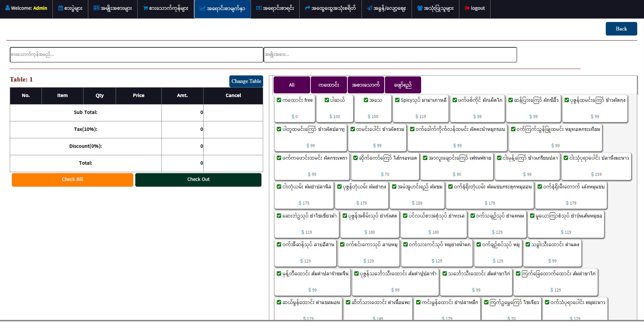The width and height of the screenshot is (644, 325).
Task: Toggle the checkbox on Spicyသုပ် item
Action: (x=397, y=100)
